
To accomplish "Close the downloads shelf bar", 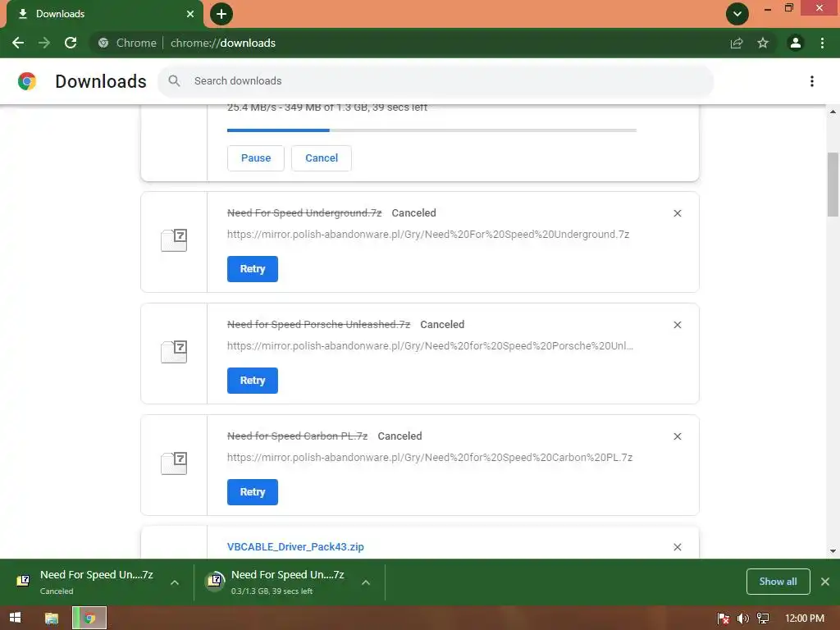I will [825, 582].
